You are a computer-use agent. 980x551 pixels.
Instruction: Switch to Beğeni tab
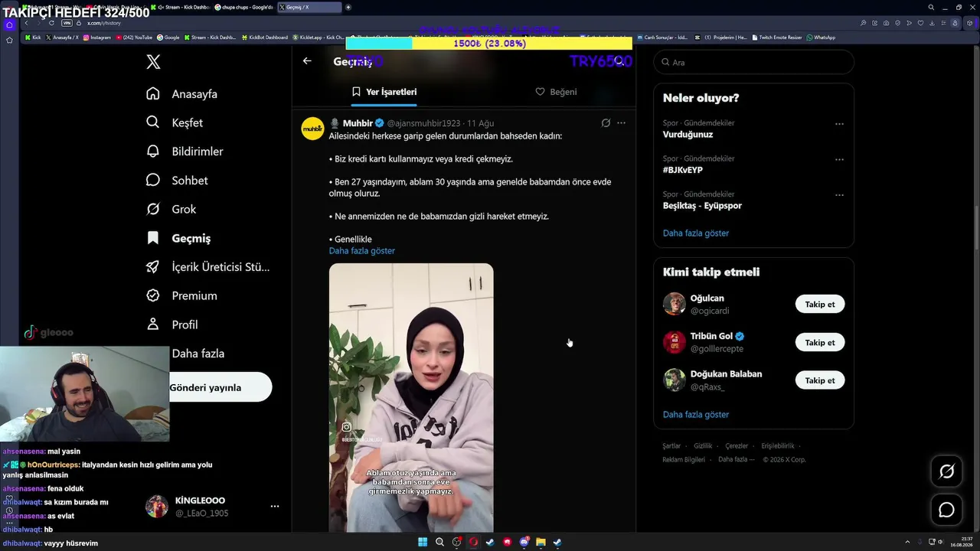pyautogui.click(x=556, y=92)
